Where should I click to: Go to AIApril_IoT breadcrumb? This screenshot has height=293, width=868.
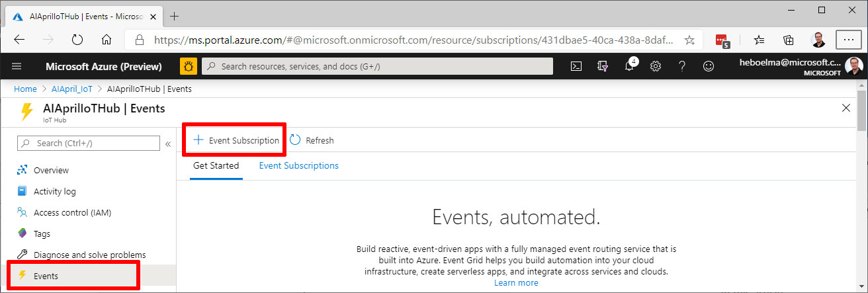(x=72, y=89)
